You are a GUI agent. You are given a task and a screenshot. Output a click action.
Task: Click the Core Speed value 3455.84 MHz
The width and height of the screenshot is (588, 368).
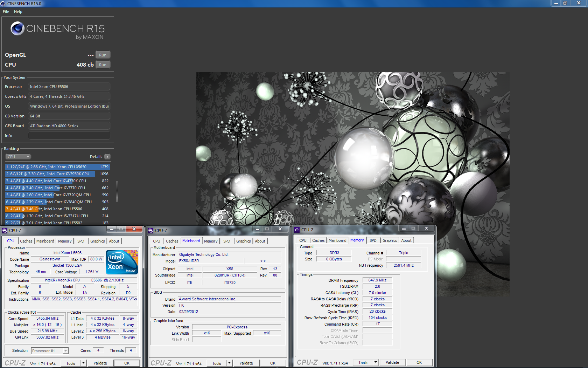pos(48,319)
